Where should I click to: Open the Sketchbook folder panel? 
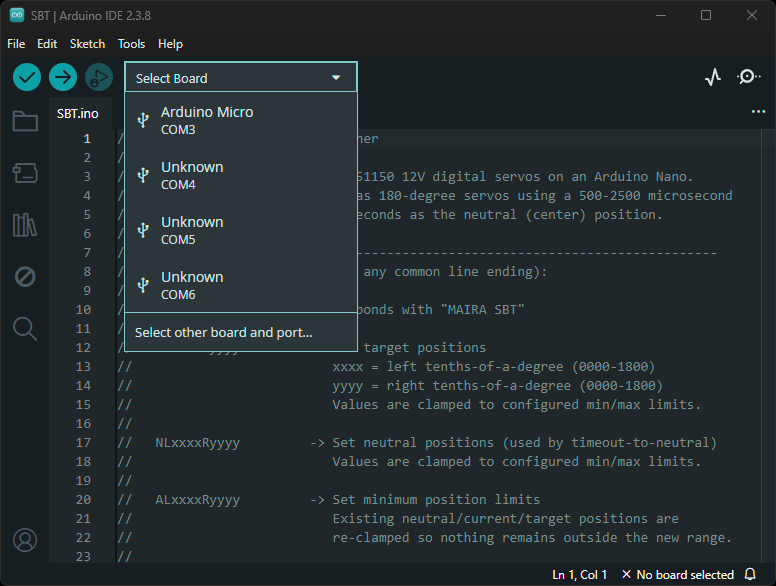click(25, 121)
